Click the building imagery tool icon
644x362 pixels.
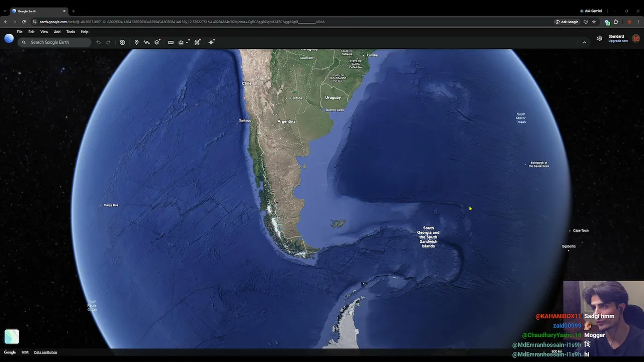pyautogui.click(x=181, y=42)
